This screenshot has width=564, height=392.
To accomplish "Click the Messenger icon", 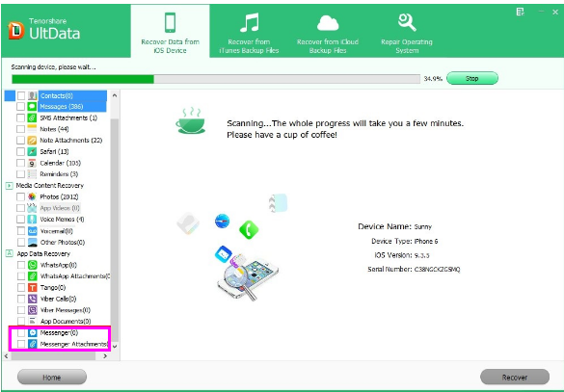I will pyautogui.click(x=33, y=332).
